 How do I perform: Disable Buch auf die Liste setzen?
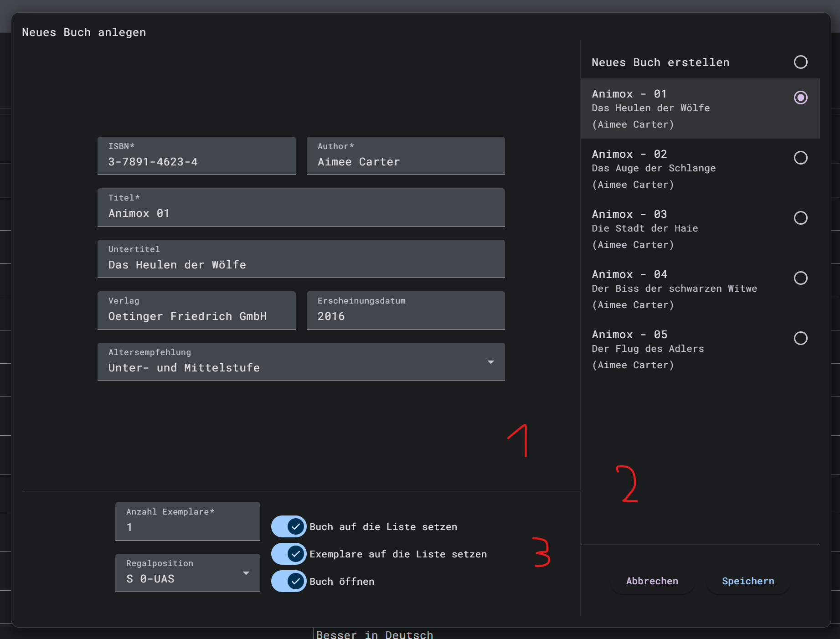pos(289,526)
